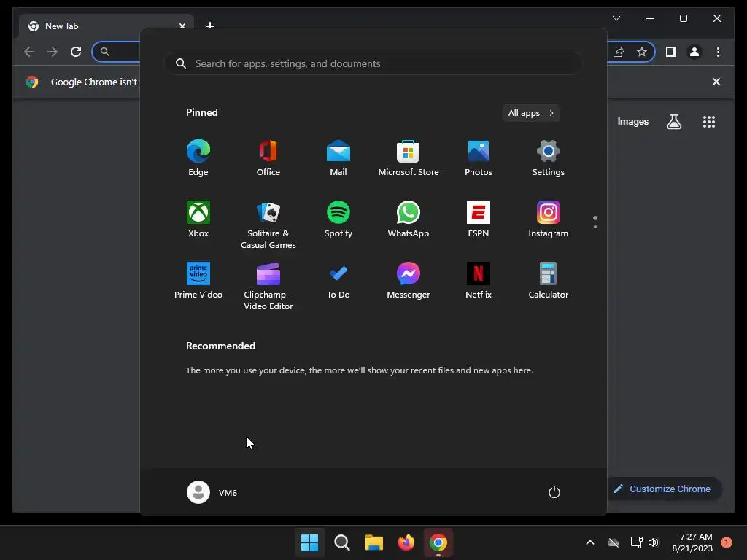747x560 pixels.
Task: Share this page in Chrome
Action: pos(619,52)
